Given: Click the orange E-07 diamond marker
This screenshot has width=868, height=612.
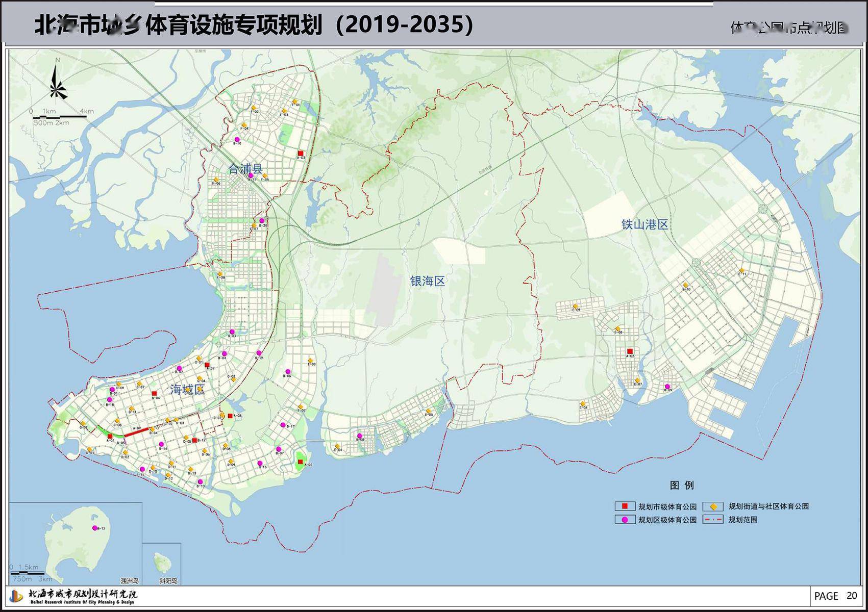Looking at the screenshot, I should pyautogui.click(x=638, y=380).
